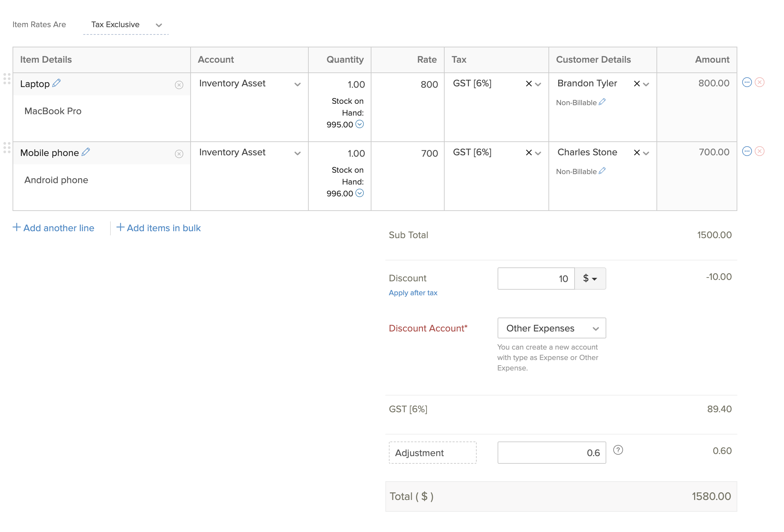
Task: Delete the Mobile phone line item
Action: [x=760, y=151]
